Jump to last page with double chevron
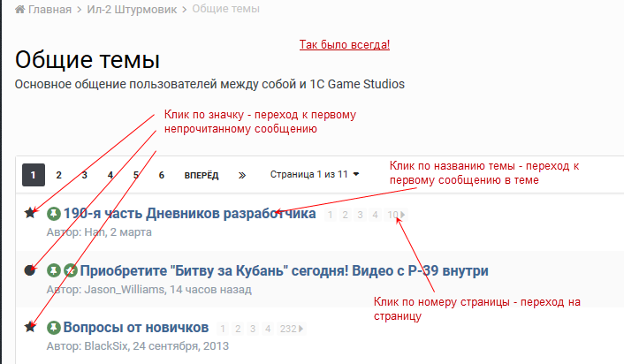The image size is (624, 364). pos(242,176)
